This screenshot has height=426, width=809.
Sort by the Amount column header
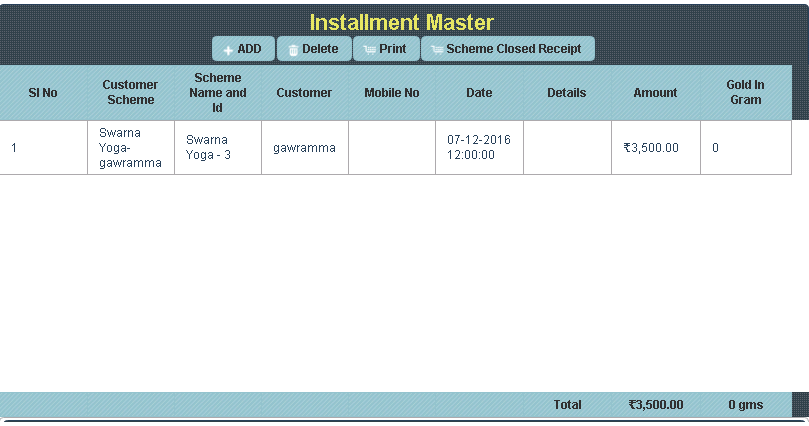click(655, 93)
